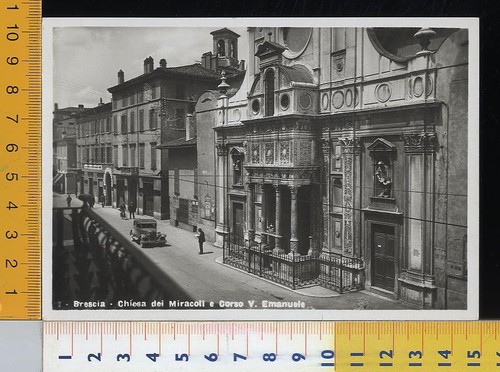Select "Chiesa dei Miracoli" in the caption
Screen dimensions: 500x372
click(x=161, y=304)
